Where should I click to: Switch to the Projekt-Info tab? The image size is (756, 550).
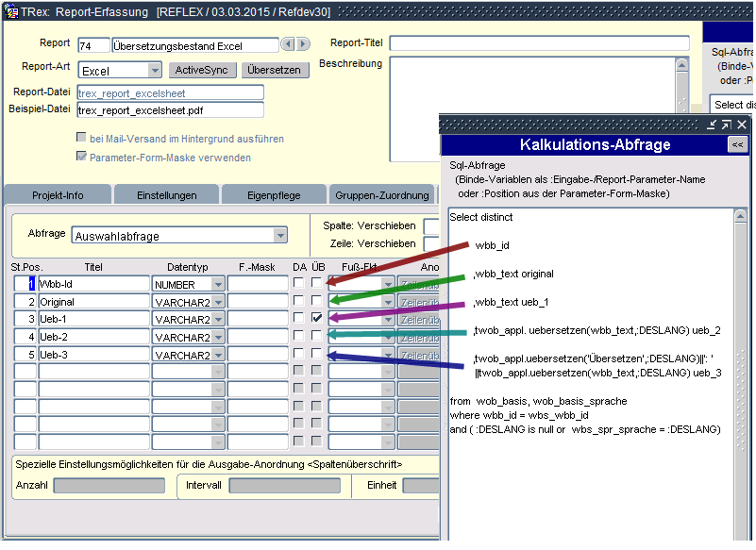click(x=59, y=195)
